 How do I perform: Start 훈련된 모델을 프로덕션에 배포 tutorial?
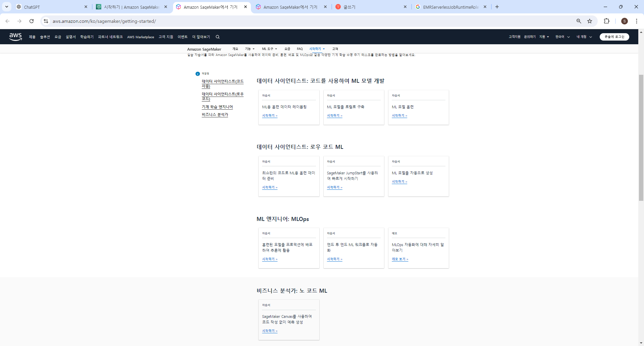click(x=270, y=259)
